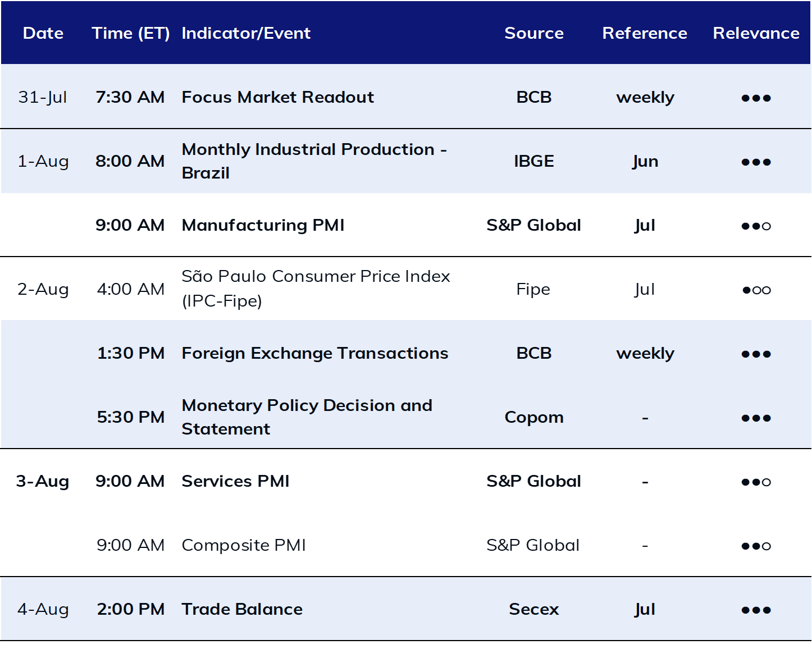Click relevance dots for Foreign Exchange Transactions
This screenshot has width=812, height=649.
point(756,354)
